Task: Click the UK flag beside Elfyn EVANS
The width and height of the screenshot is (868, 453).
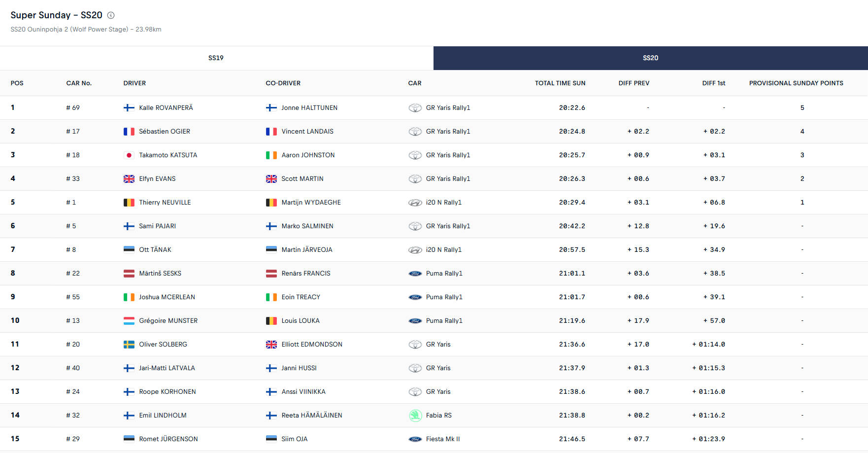Action: (129, 179)
